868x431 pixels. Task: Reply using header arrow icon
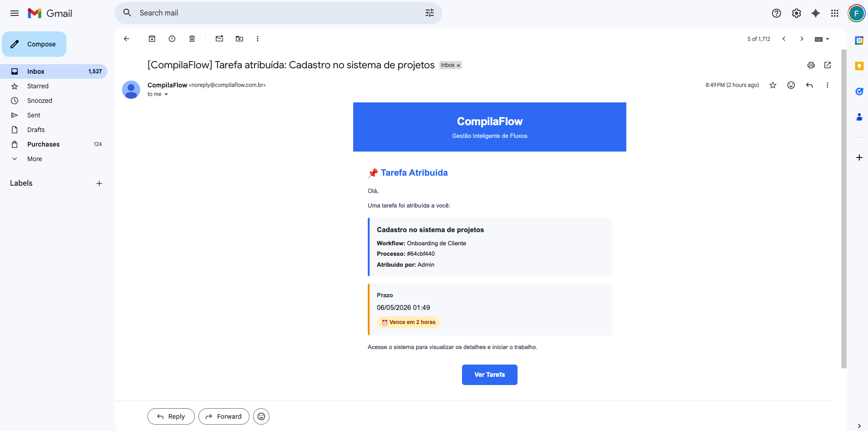coord(809,85)
